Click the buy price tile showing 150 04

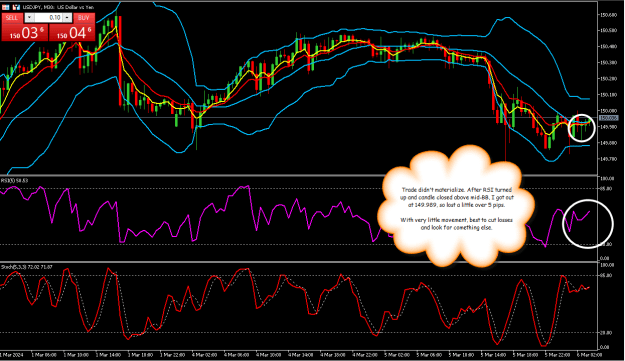pos(72,33)
